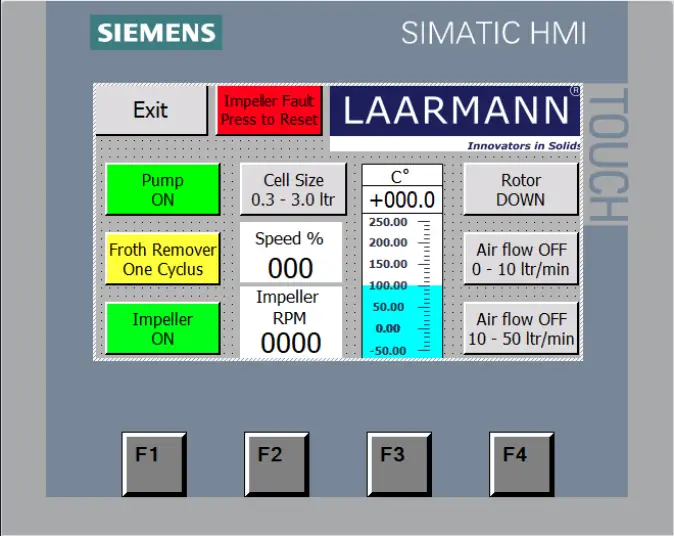Toggle Air flow OFF 10 - 50 ltr/min

521,328
